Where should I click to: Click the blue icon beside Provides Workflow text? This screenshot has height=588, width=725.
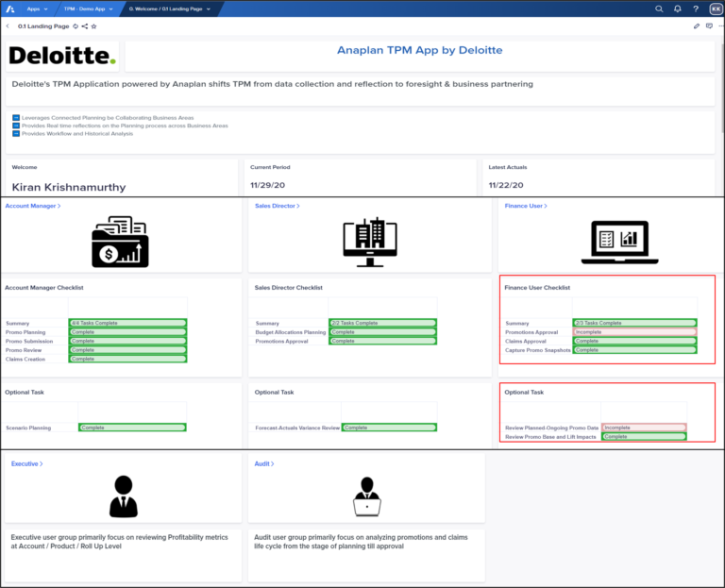click(x=16, y=134)
